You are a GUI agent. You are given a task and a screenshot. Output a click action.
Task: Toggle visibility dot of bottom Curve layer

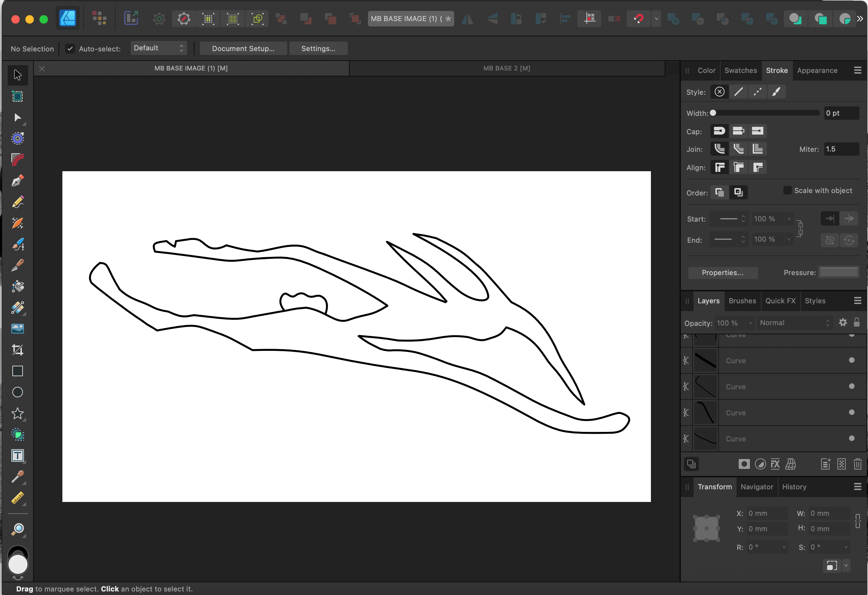click(851, 439)
